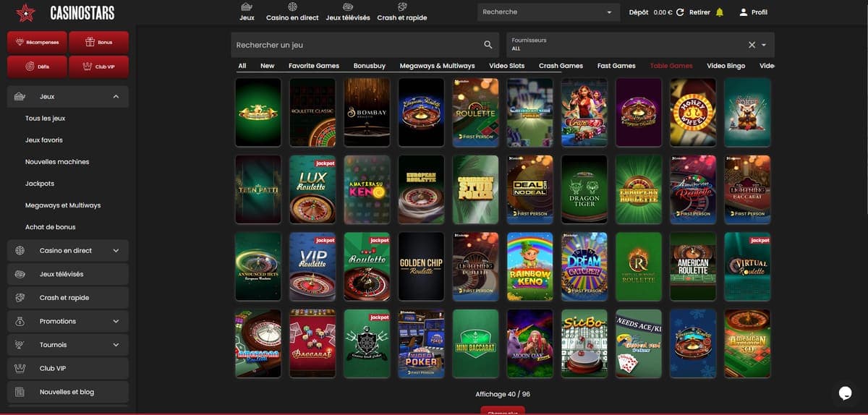The image size is (868, 415).
Task: Select the Bonusbuy tab
Action: pos(370,66)
